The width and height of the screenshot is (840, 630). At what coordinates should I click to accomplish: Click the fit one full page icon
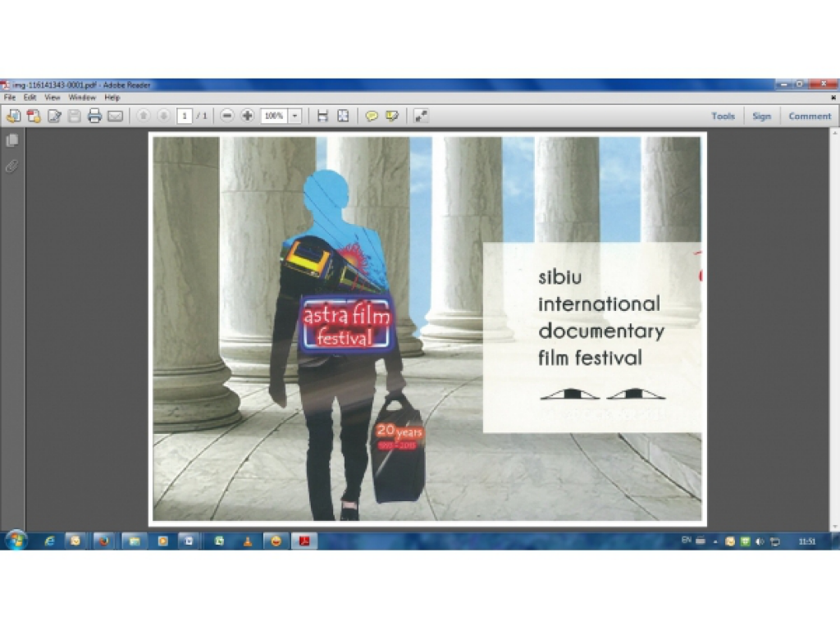(343, 116)
